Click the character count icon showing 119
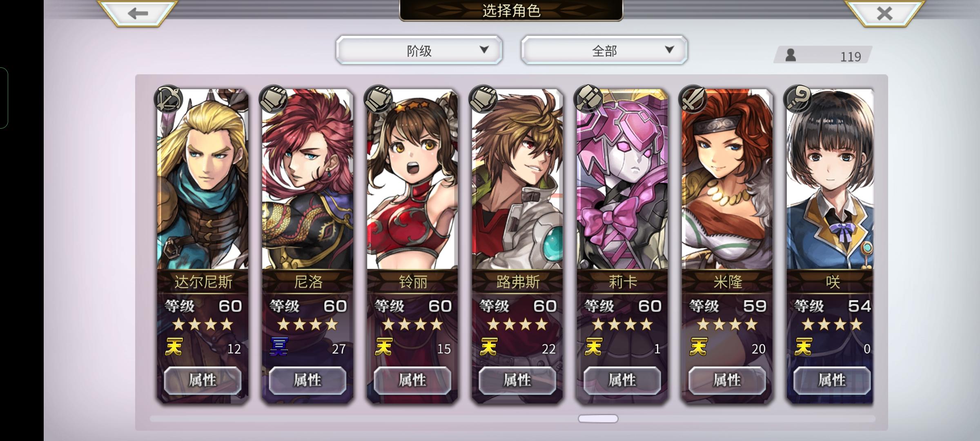This screenshot has height=441, width=980. [x=791, y=55]
